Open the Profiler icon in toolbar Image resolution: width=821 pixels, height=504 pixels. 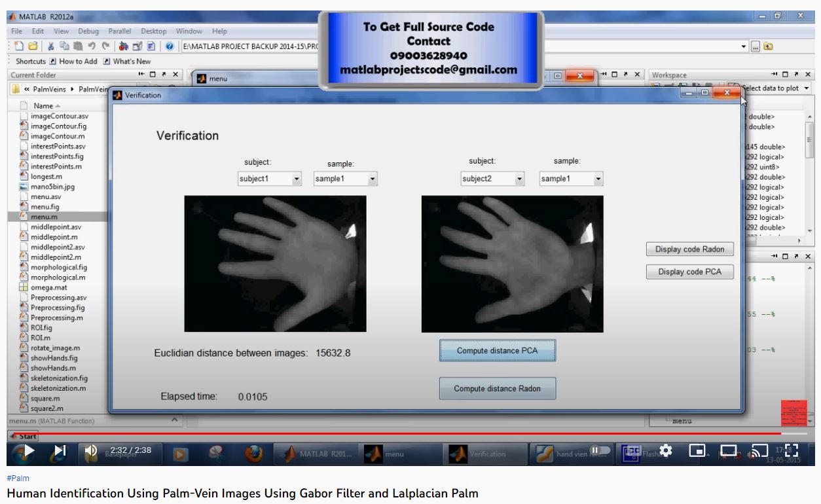pos(150,46)
